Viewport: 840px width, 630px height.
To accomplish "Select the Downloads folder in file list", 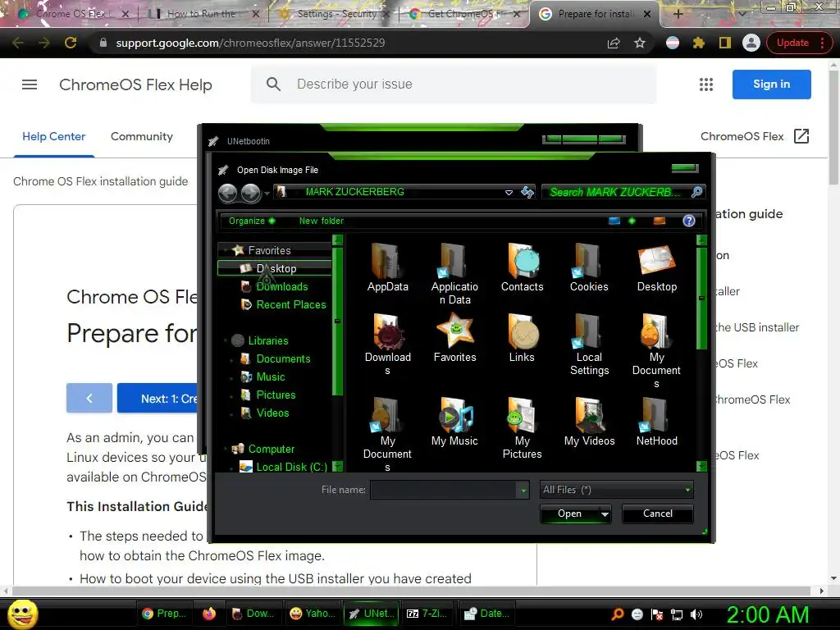I will (387, 344).
